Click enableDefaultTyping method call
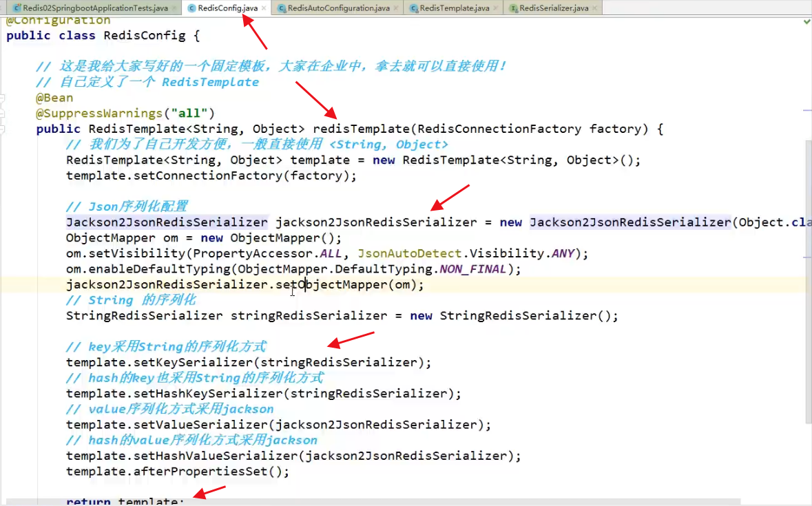The width and height of the screenshot is (812, 506). pos(160,269)
